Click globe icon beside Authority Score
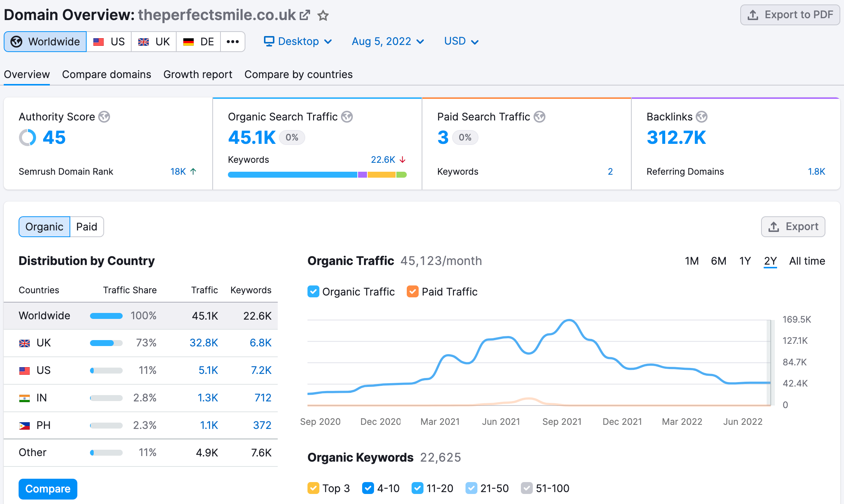The width and height of the screenshot is (844, 504). pos(104,117)
